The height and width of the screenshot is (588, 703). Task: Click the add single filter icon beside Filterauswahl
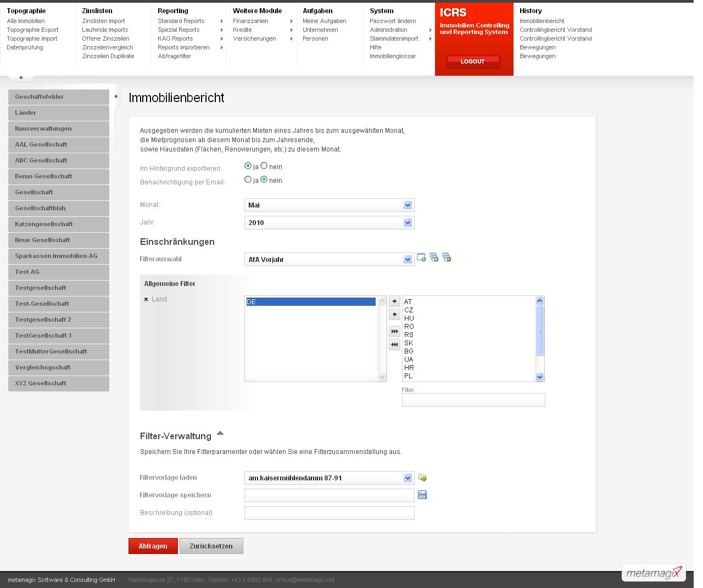pyautogui.click(x=421, y=257)
